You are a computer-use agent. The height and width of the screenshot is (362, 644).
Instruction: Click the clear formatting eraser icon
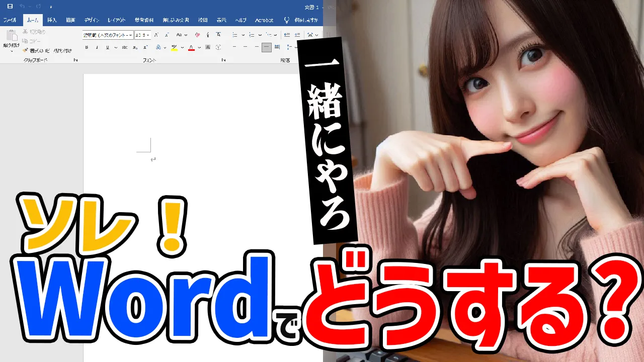pos(197,35)
